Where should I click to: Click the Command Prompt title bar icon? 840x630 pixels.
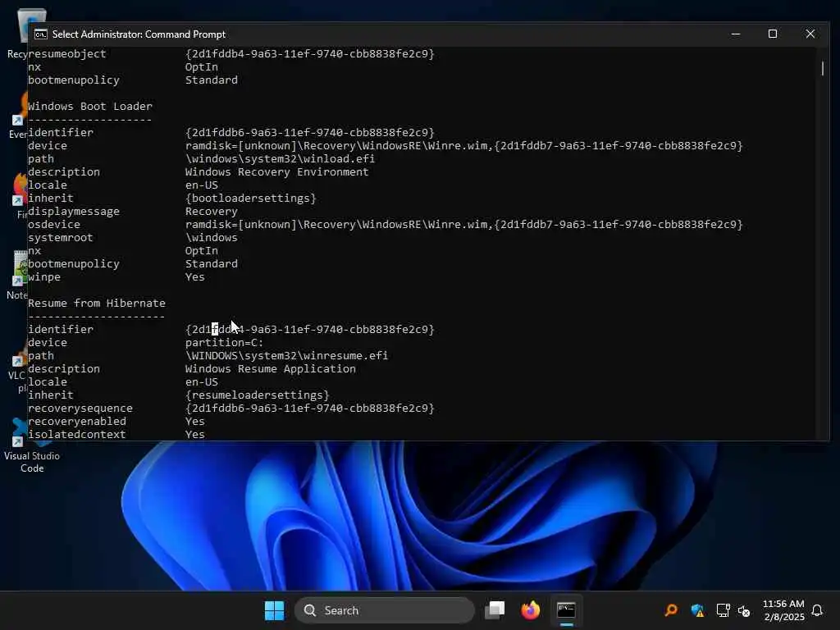(x=41, y=34)
